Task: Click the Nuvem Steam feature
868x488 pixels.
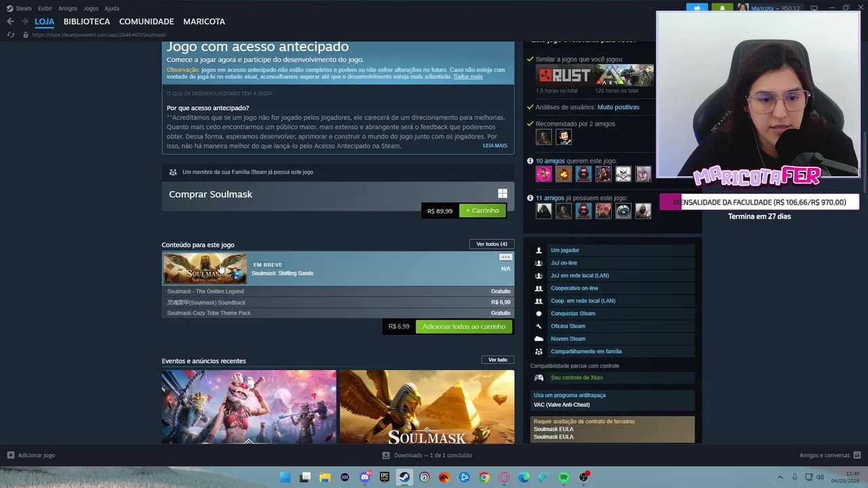Action: (x=568, y=339)
